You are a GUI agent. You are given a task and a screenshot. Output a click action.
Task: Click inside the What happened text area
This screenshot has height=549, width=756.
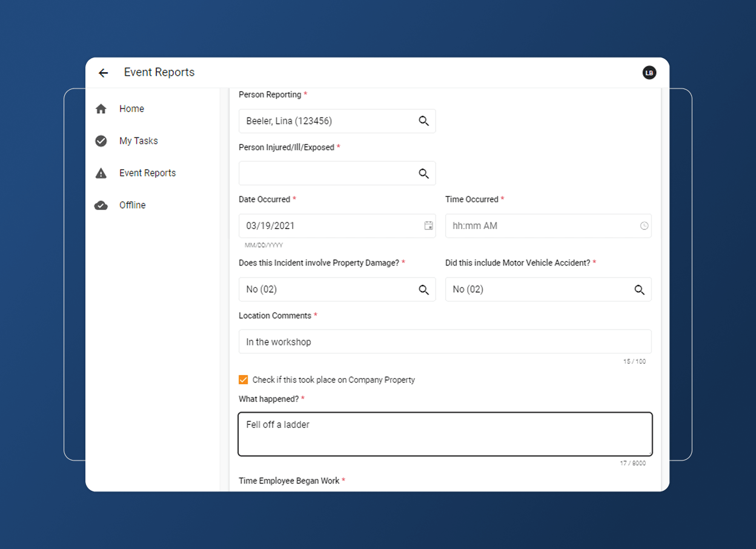[x=445, y=433]
